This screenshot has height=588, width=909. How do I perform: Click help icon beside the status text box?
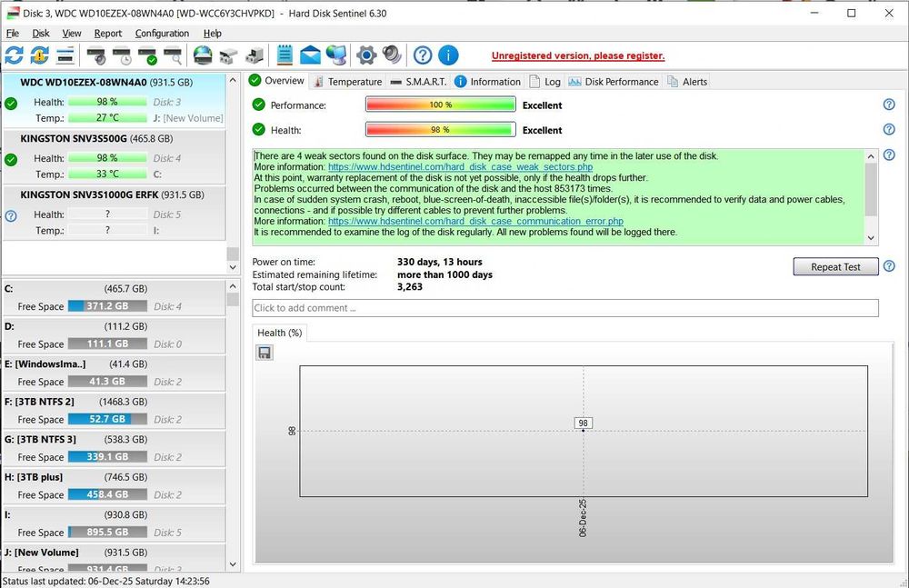pyautogui.click(x=889, y=154)
